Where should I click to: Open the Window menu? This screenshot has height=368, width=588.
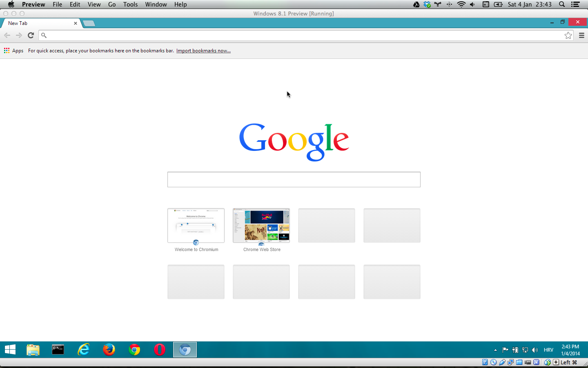156,4
